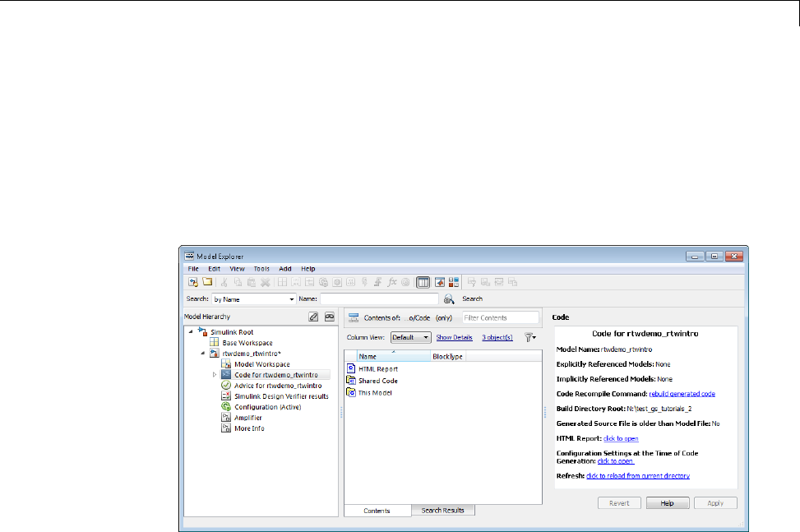Select the Shared Code row text
The image size is (800, 532).
click(378, 381)
